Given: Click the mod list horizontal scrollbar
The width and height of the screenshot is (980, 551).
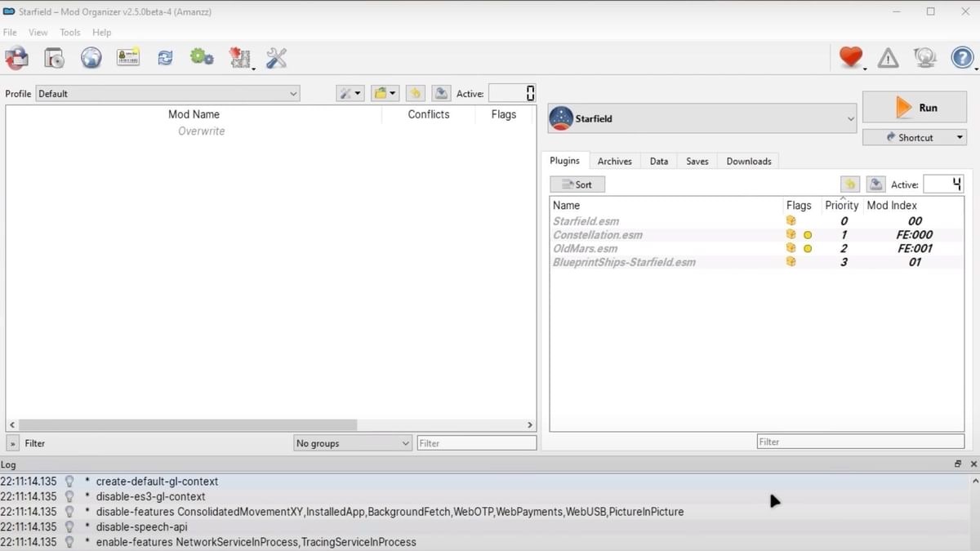Looking at the screenshot, I should pos(188,425).
